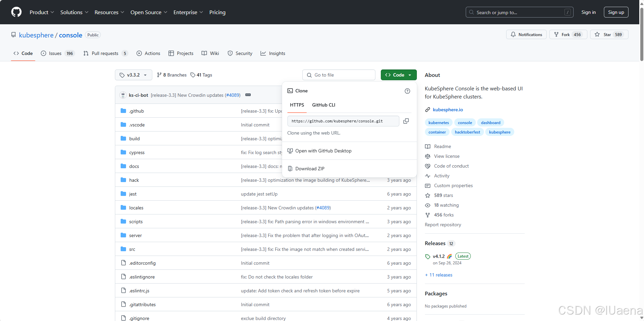Open the Readme link

click(442, 146)
